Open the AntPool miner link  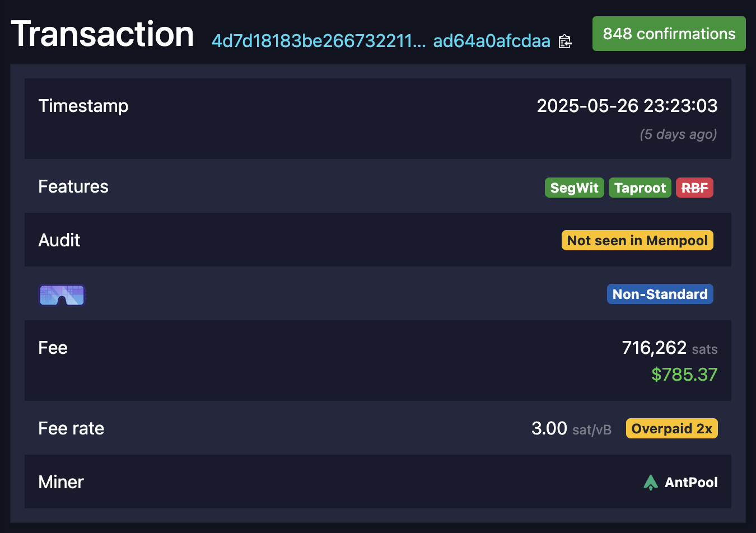point(690,482)
